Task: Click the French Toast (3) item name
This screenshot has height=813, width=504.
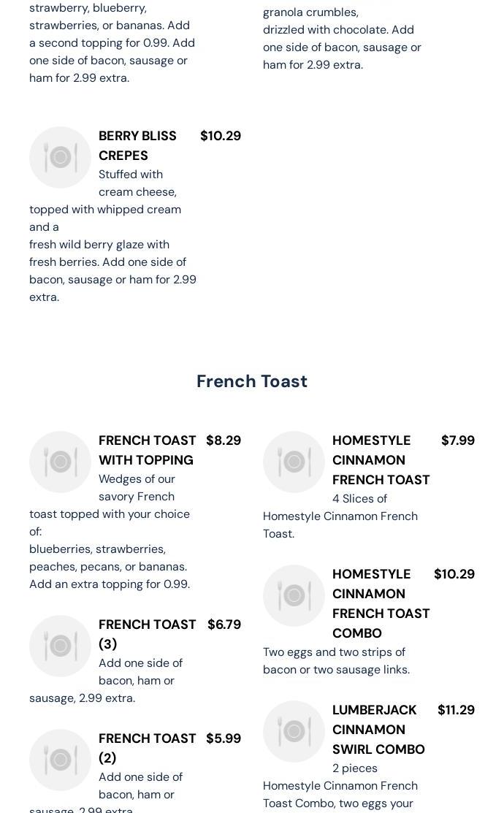Action: 147,634
